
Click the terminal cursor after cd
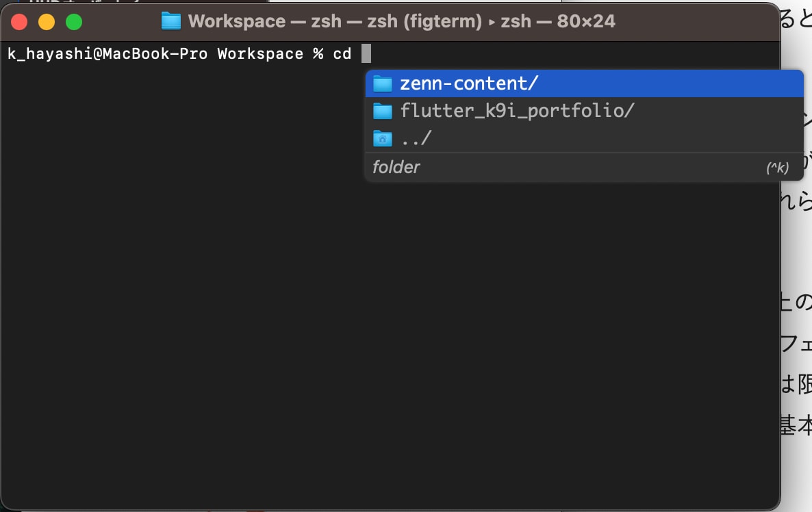[366, 53]
